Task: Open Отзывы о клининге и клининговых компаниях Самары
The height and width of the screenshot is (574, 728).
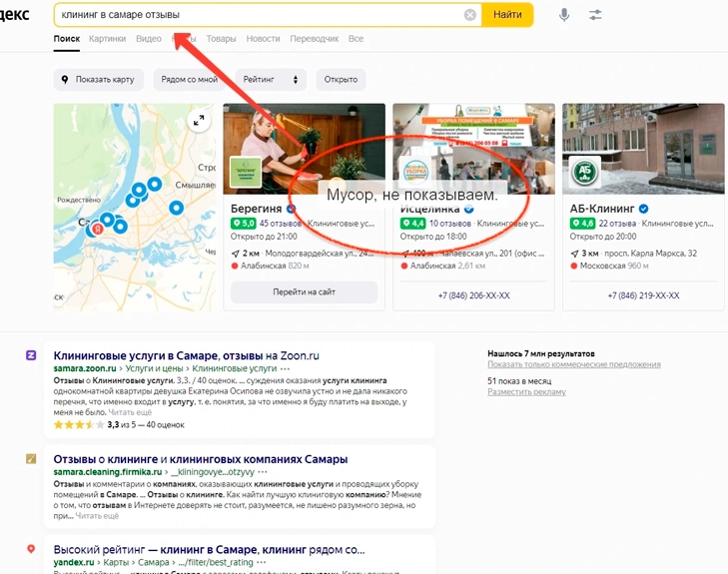Action: (201, 459)
